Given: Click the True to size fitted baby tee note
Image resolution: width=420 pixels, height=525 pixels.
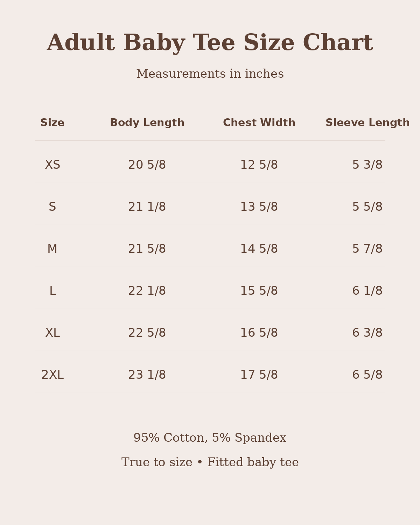Looking at the screenshot, I should pyautogui.click(x=210, y=462).
